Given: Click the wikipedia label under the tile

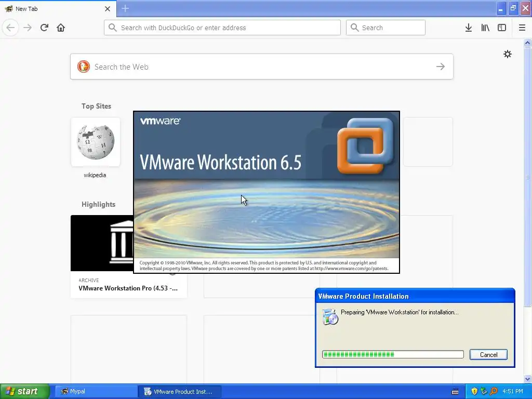Looking at the screenshot, I should 95,175.
